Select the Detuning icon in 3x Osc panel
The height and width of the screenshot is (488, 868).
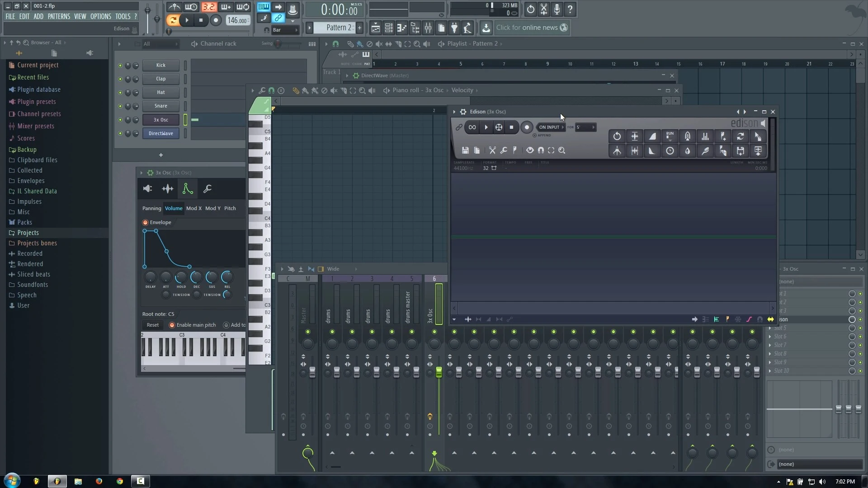coord(168,189)
